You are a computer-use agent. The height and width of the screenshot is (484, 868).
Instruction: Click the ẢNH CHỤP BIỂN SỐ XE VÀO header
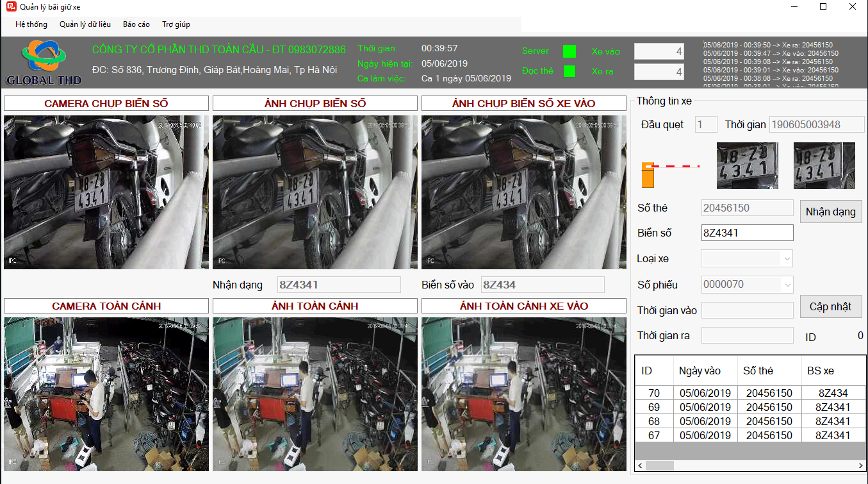(x=524, y=103)
